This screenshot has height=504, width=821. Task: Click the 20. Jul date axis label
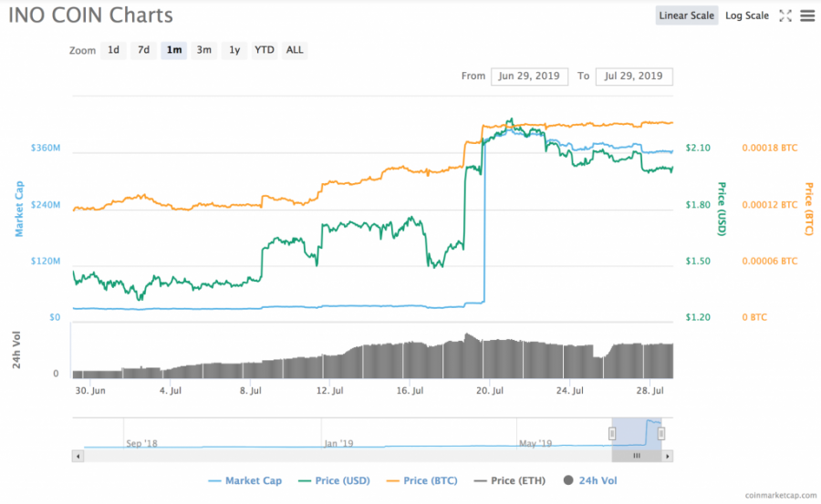(490, 390)
